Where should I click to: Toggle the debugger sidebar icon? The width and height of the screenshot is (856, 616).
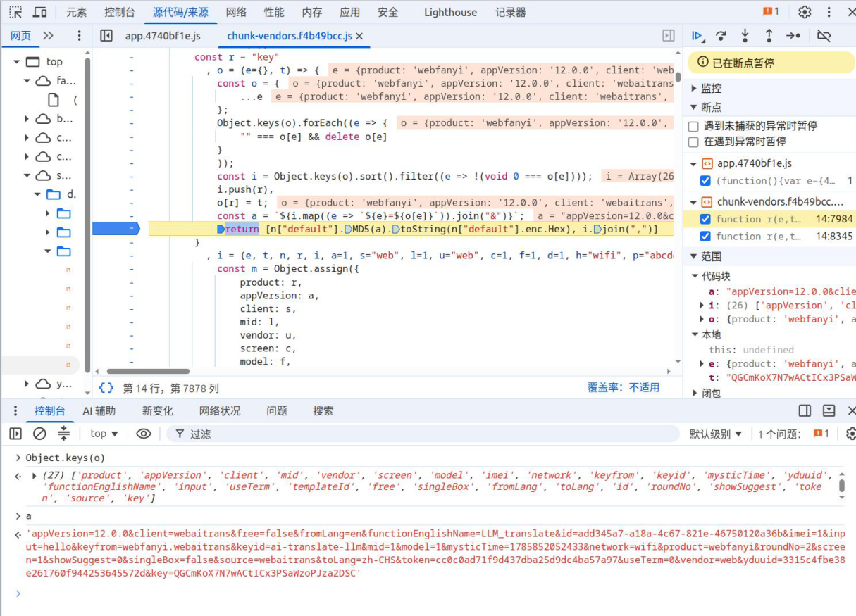click(x=669, y=36)
